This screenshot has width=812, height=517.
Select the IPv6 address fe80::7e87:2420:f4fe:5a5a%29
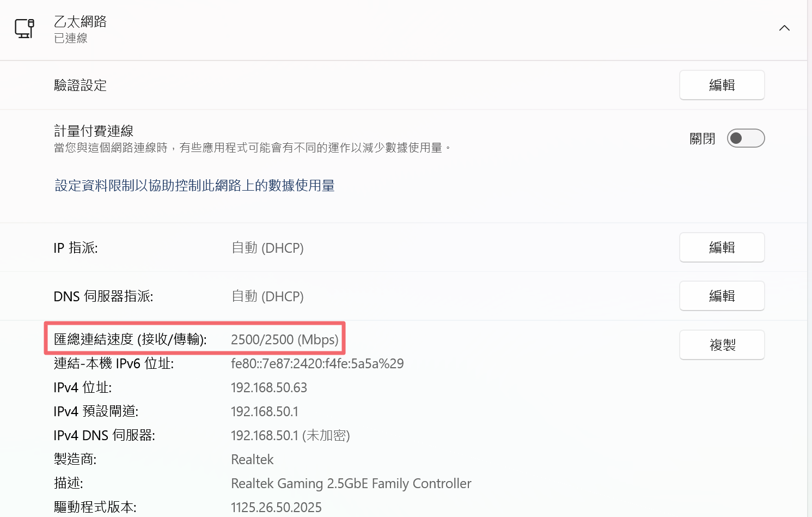318,363
